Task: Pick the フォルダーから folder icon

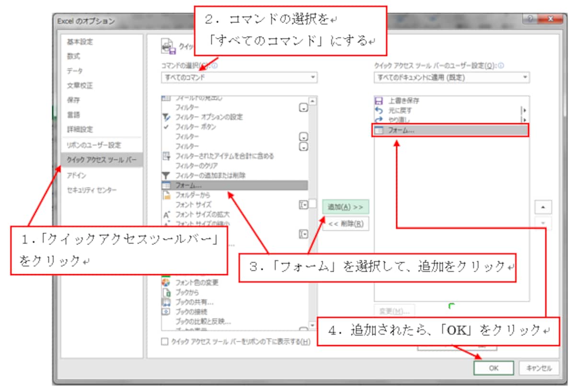Action: [166, 195]
